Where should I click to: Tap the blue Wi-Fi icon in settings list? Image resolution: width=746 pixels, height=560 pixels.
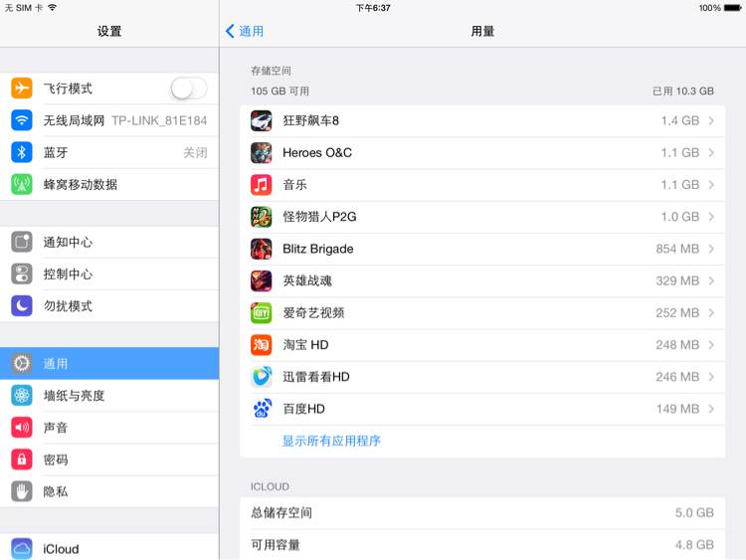[x=22, y=120]
